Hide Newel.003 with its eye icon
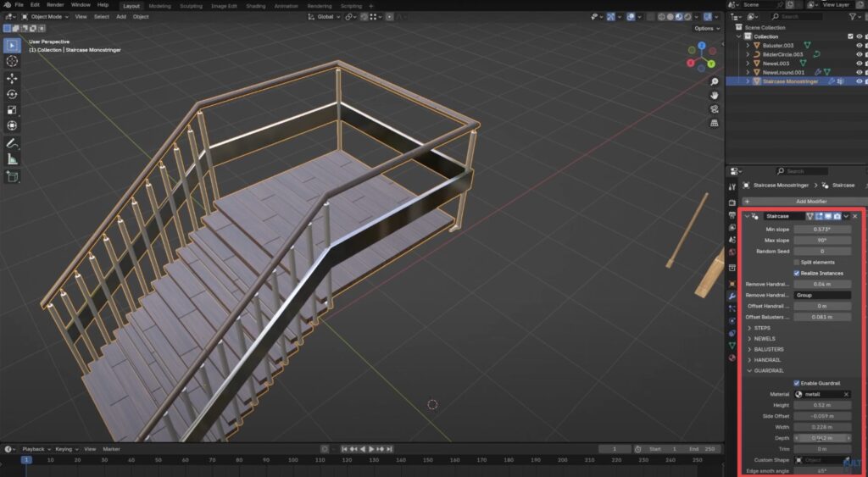Screen dimensions: 868x477 point(860,63)
